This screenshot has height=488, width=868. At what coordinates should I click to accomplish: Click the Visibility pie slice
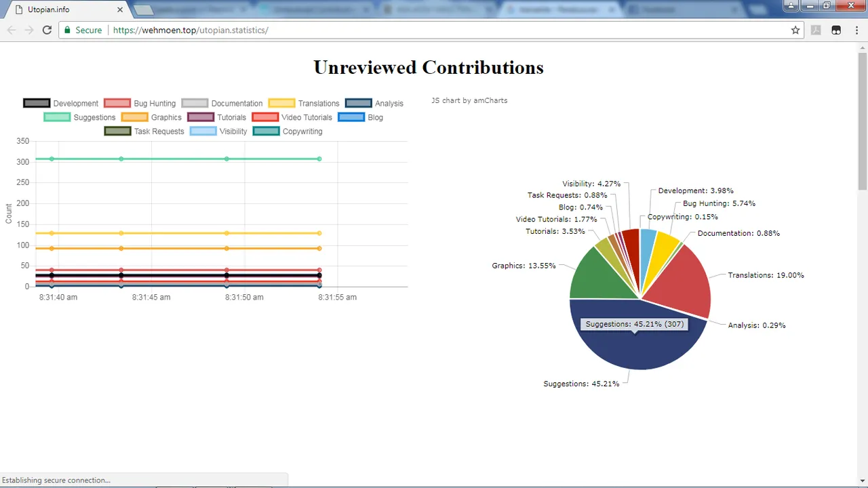click(x=631, y=244)
